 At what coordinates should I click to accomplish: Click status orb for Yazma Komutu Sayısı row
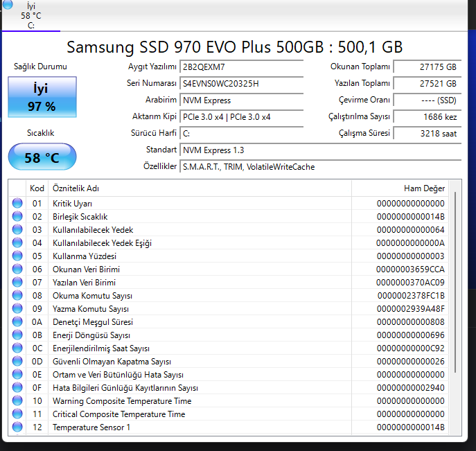click(17, 308)
